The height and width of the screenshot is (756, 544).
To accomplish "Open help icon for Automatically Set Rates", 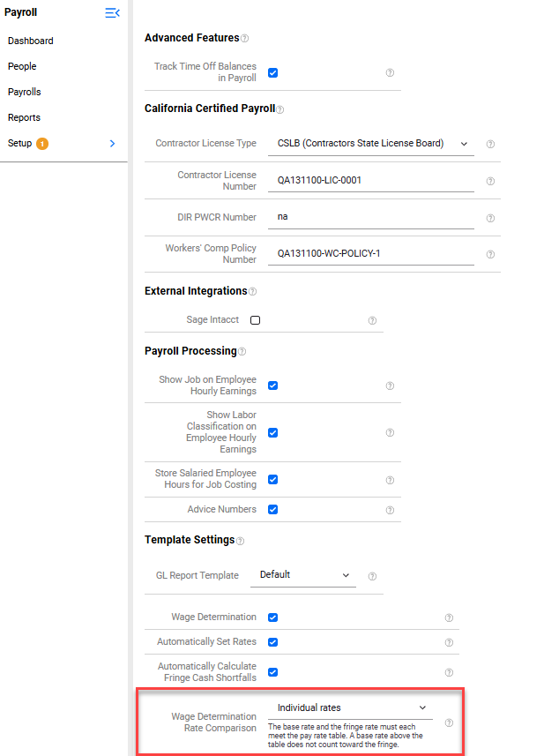I will [449, 642].
